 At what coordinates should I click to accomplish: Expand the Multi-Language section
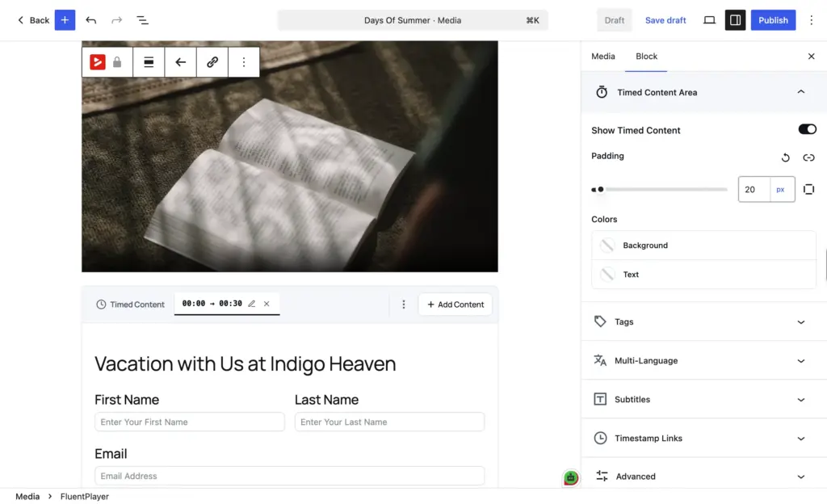(x=704, y=360)
